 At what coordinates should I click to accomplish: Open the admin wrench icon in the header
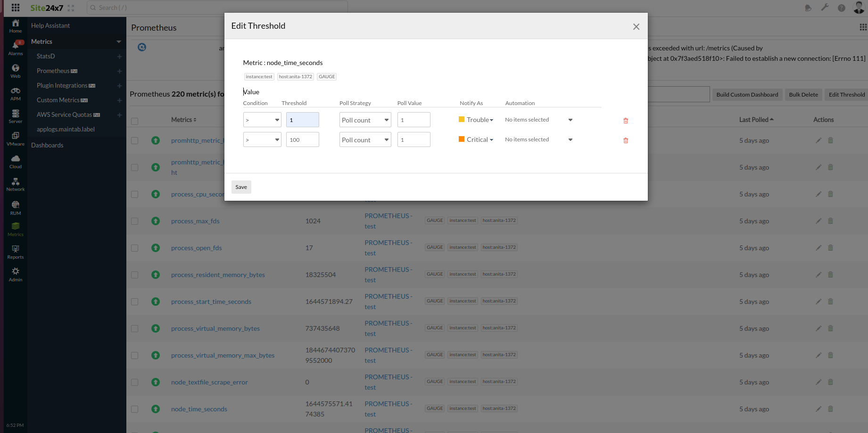point(825,8)
